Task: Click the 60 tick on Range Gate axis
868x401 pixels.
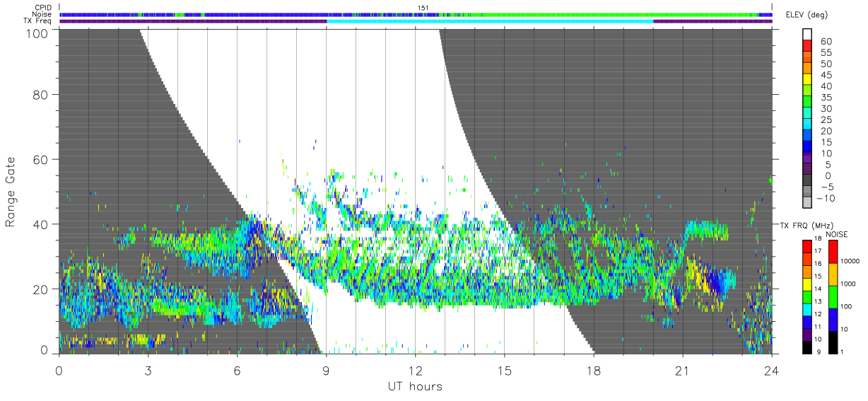Action: 40,159
